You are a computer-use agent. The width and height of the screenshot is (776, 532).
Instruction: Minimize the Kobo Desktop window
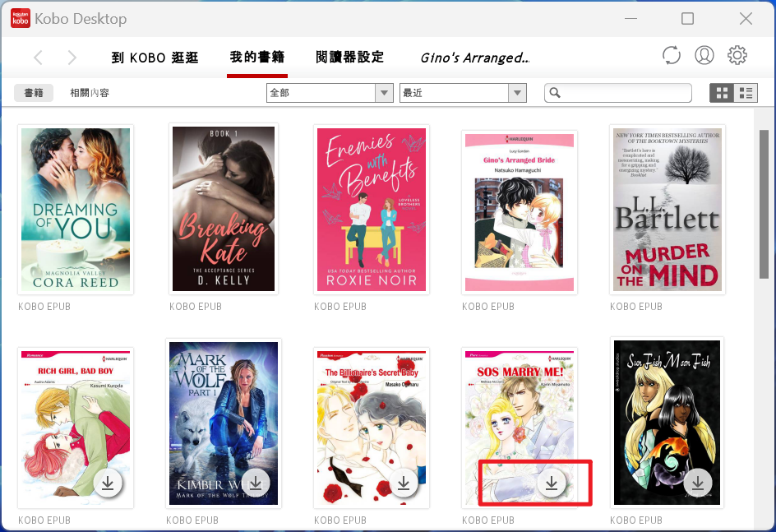pyautogui.click(x=630, y=19)
